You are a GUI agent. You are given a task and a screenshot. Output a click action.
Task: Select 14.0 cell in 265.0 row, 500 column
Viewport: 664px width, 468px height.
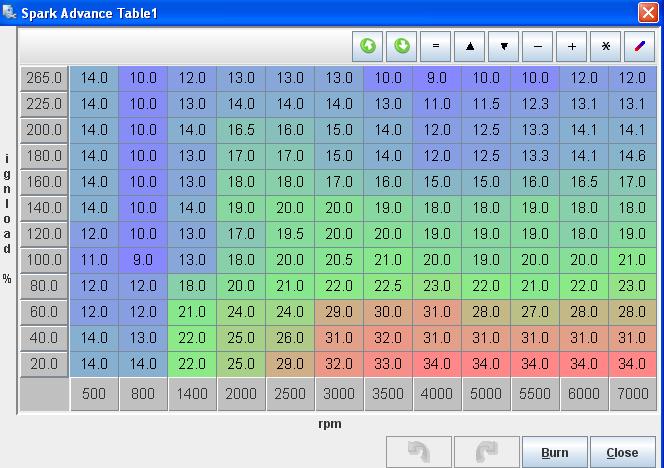(x=94, y=78)
